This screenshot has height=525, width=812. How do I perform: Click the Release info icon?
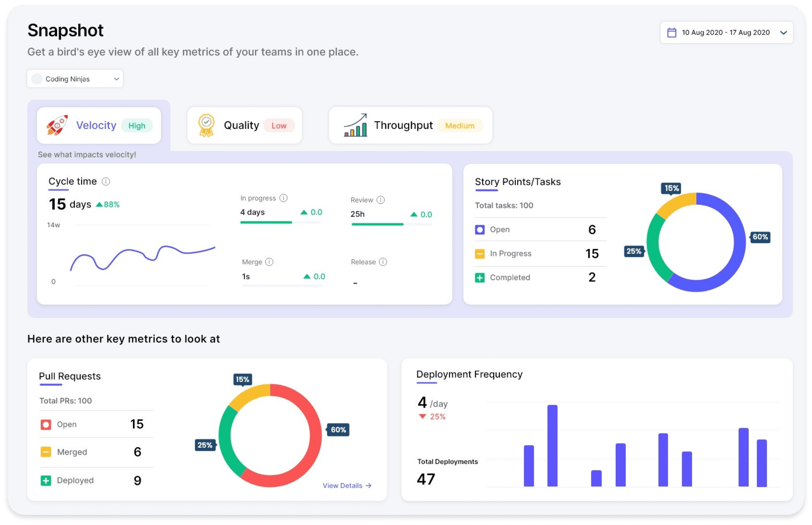click(x=383, y=262)
